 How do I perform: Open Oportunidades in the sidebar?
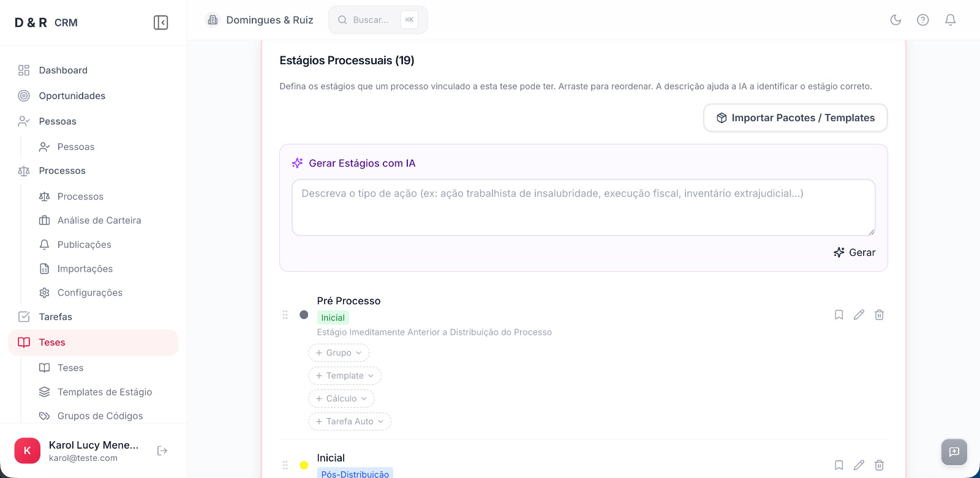[x=72, y=96]
